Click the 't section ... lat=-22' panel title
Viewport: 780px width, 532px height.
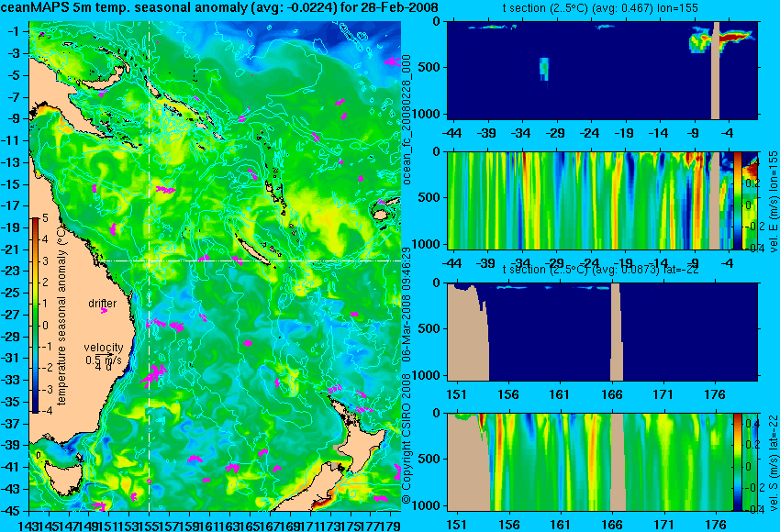pyautogui.click(x=600, y=270)
